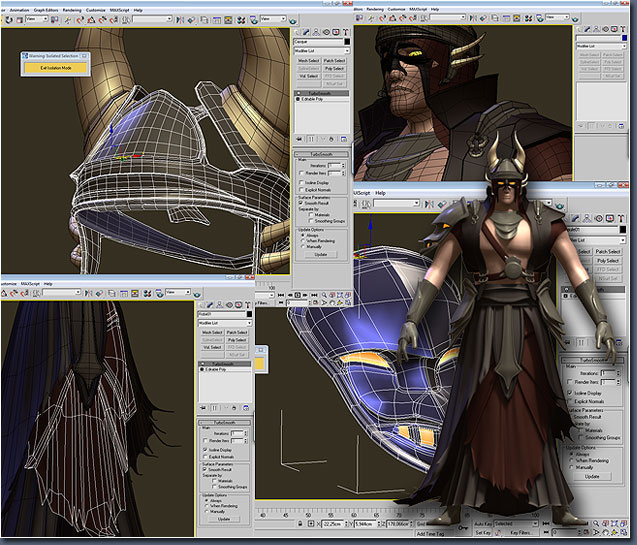Click the black color swatch beside Casque
Image resolution: width=637 pixels, height=545 pixels.
tap(346, 41)
